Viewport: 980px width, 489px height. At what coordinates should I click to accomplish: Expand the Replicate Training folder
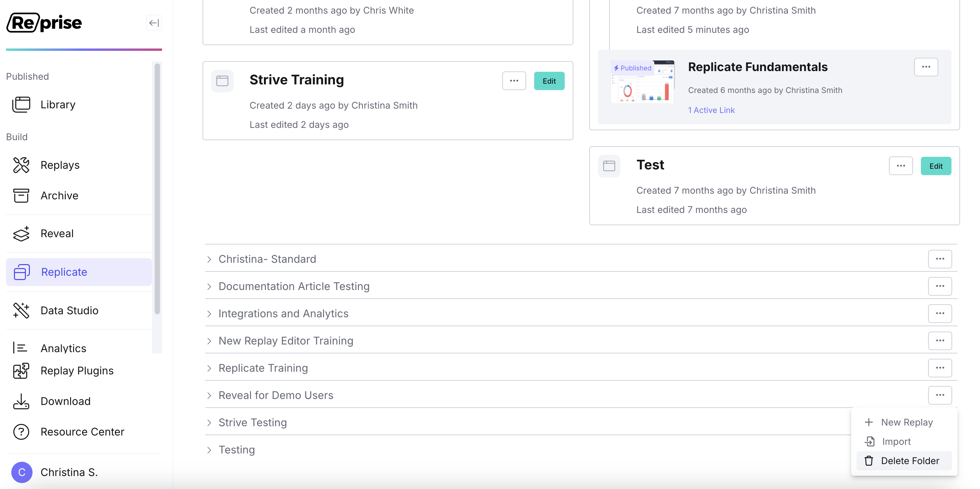209,368
